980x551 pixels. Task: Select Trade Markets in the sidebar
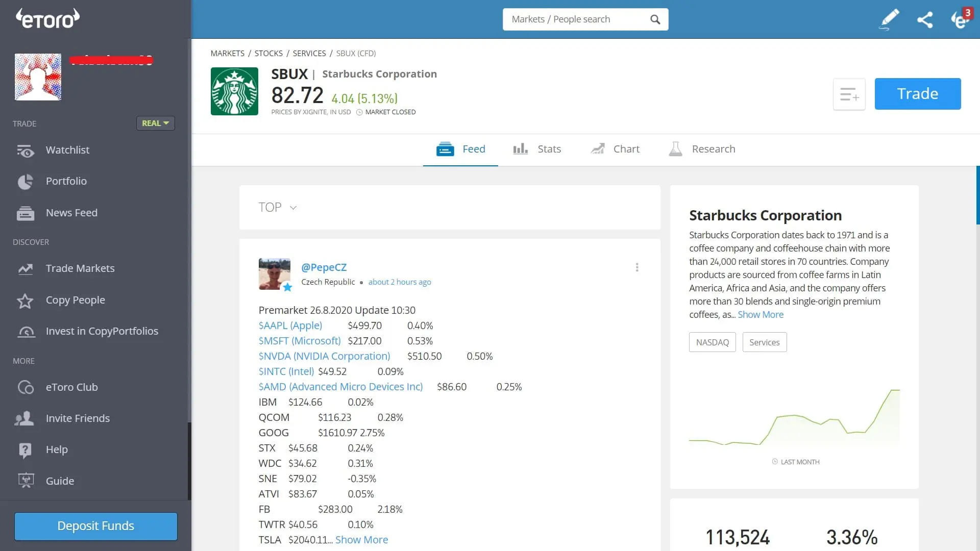coord(80,268)
